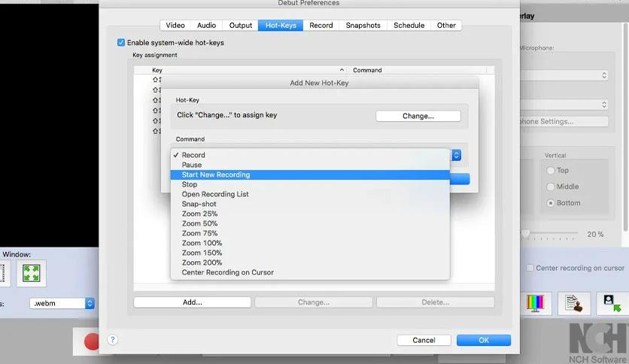Click the red Record button in main window

point(92,341)
